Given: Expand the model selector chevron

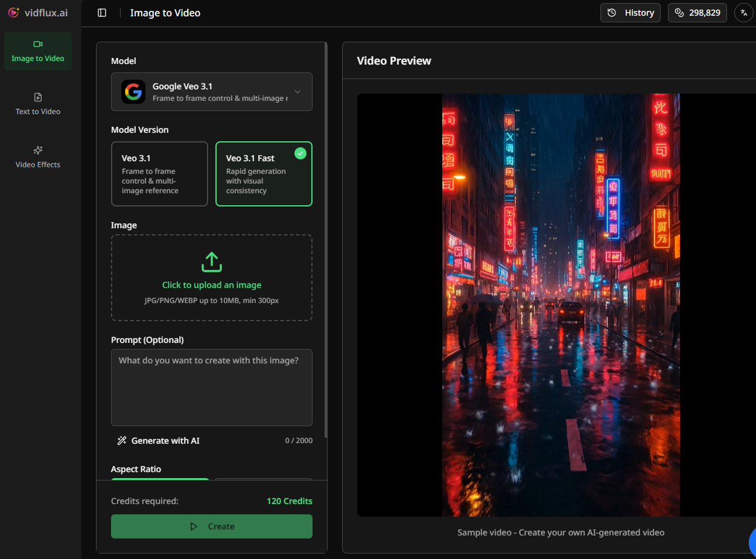Looking at the screenshot, I should (x=297, y=92).
